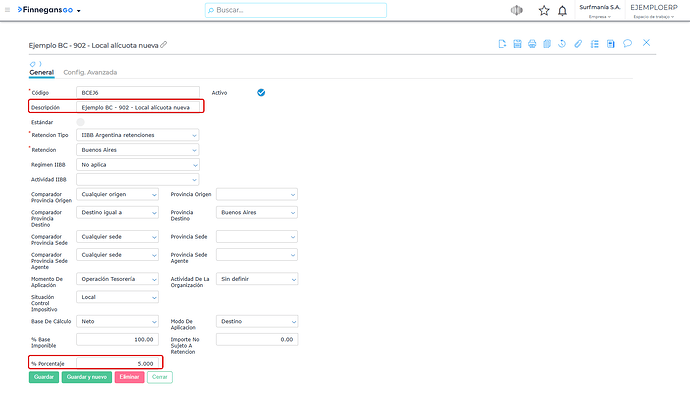Open Situación Control Impositivo dropdown
The height and width of the screenshot is (402, 690).
tap(117, 297)
